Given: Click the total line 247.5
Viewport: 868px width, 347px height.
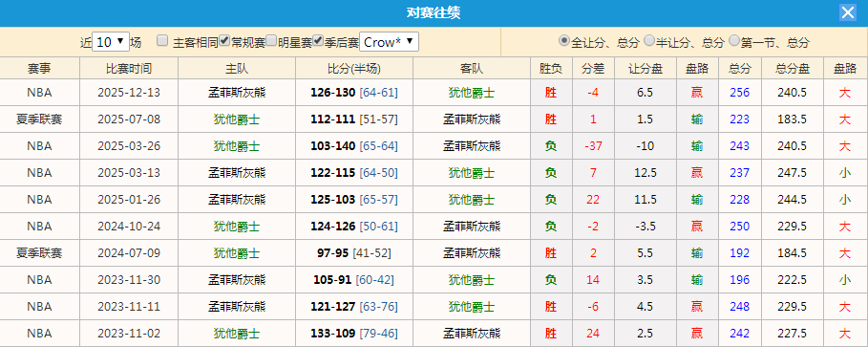Looking at the screenshot, I should point(793,173).
